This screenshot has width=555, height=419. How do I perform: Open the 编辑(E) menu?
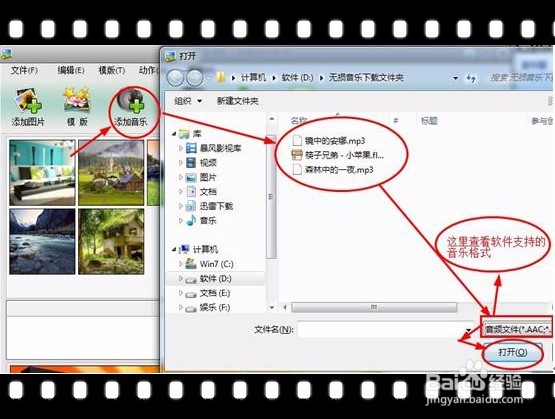71,70
